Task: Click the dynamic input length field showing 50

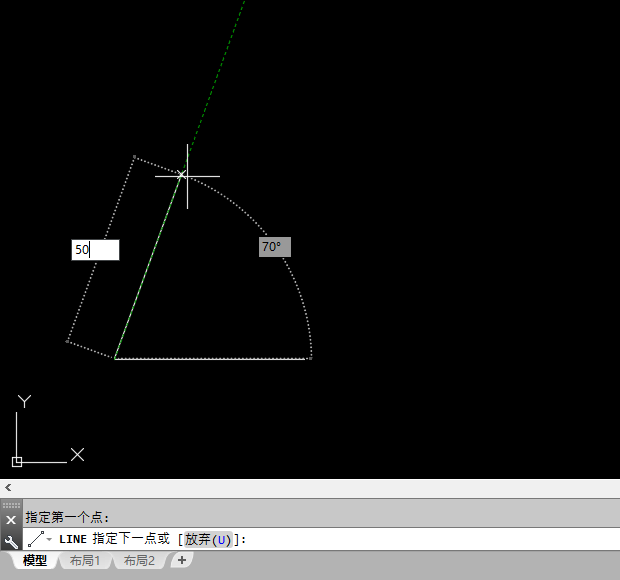Action: 95,250
